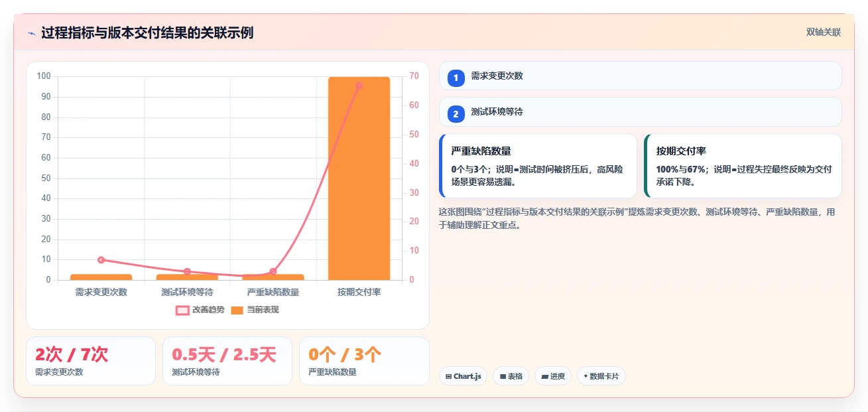
Task: Click the 按期交付率 x-axis label
Action: (359, 292)
